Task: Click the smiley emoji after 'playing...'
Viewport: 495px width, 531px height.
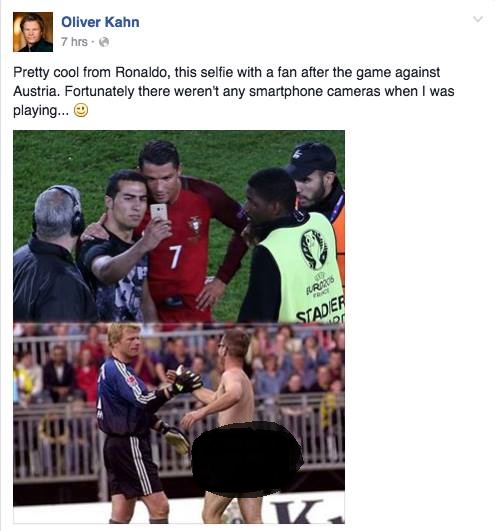Action: (x=81, y=110)
